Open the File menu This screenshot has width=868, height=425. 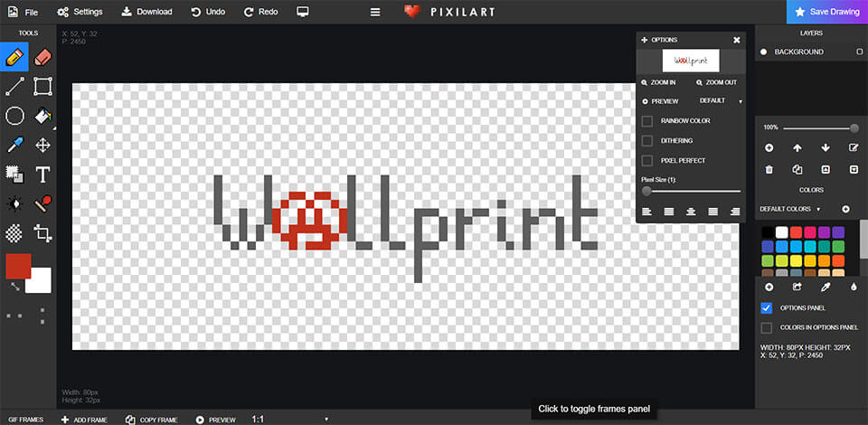pos(24,12)
